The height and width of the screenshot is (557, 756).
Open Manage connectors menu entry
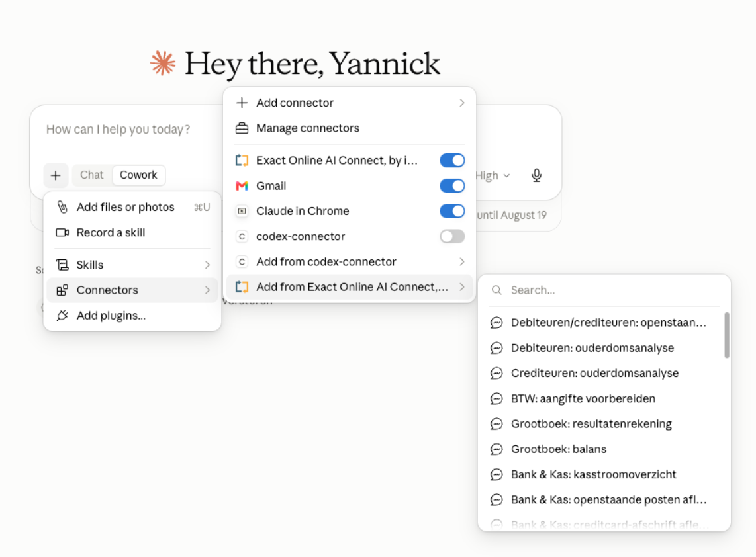[x=350, y=128]
